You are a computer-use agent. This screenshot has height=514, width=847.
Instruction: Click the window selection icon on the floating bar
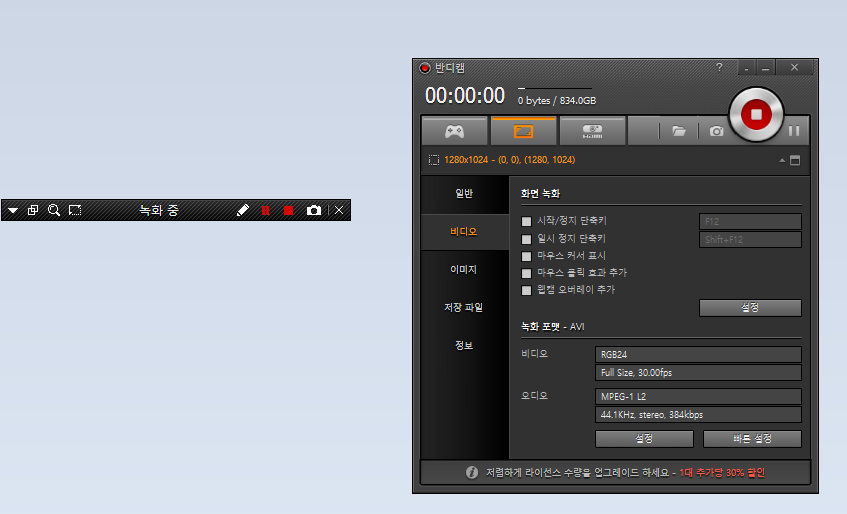pyautogui.click(x=33, y=210)
